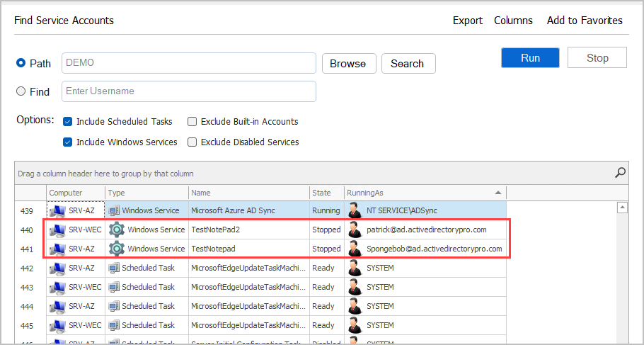Click the Running state cell in row 439
This screenshot has height=345, width=644.
pyautogui.click(x=327, y=210)
